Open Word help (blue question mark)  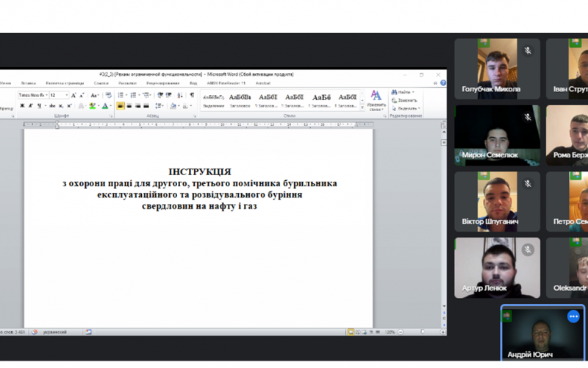point(443,83)
